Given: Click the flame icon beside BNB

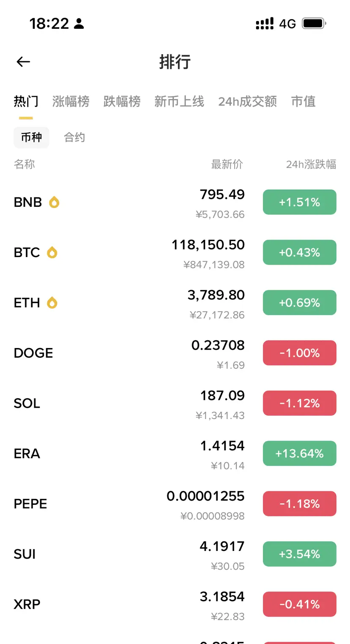Looking at the screenshot, I should point(54,202).
